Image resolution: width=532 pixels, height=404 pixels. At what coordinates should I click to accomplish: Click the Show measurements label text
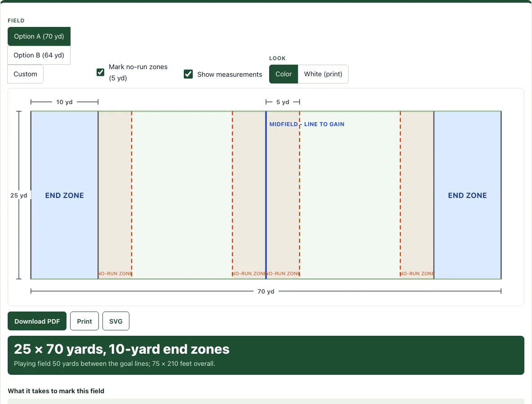click(x=230, y=74)
